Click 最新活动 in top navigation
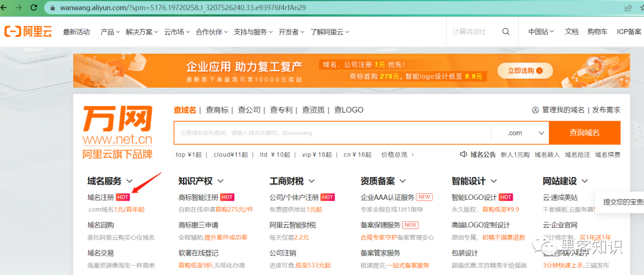The height and width of the screenshot is (275, 644). pos(76,32)
